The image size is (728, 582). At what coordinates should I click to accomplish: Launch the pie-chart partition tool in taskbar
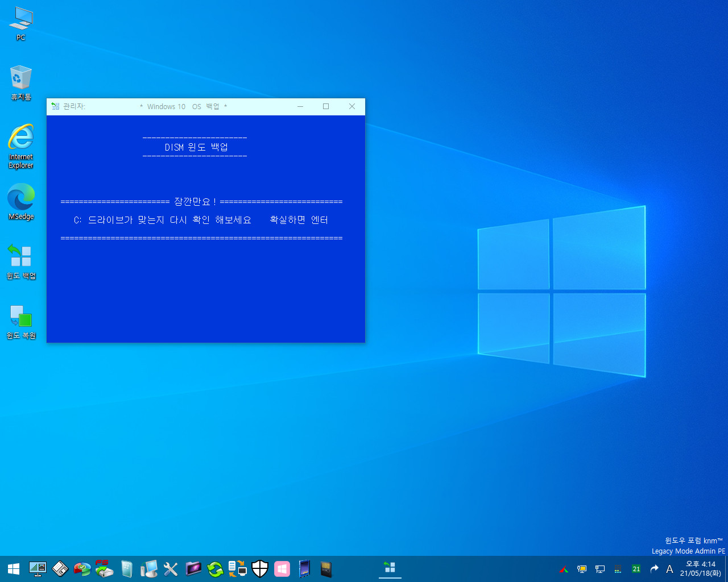click(82, 569)
